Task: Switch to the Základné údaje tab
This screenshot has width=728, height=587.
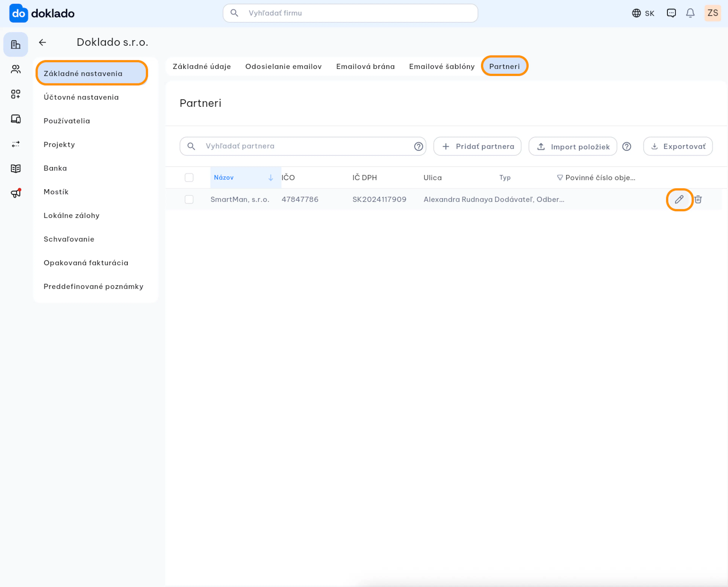Action: (202, 67)
